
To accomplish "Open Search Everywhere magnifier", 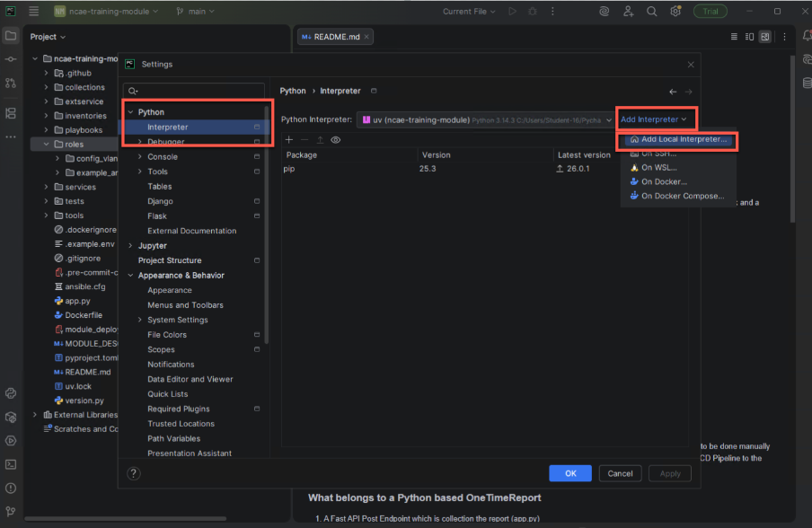I will point(651,11).
